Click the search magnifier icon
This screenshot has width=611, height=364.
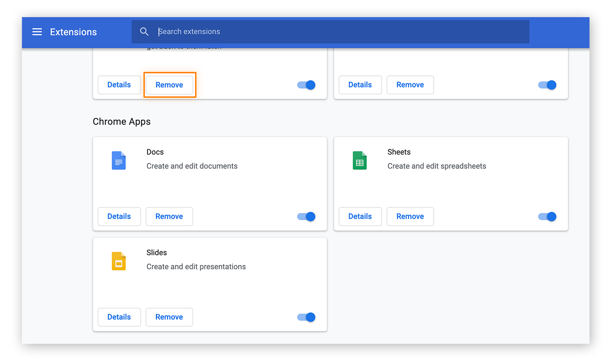tap(144, 32)
